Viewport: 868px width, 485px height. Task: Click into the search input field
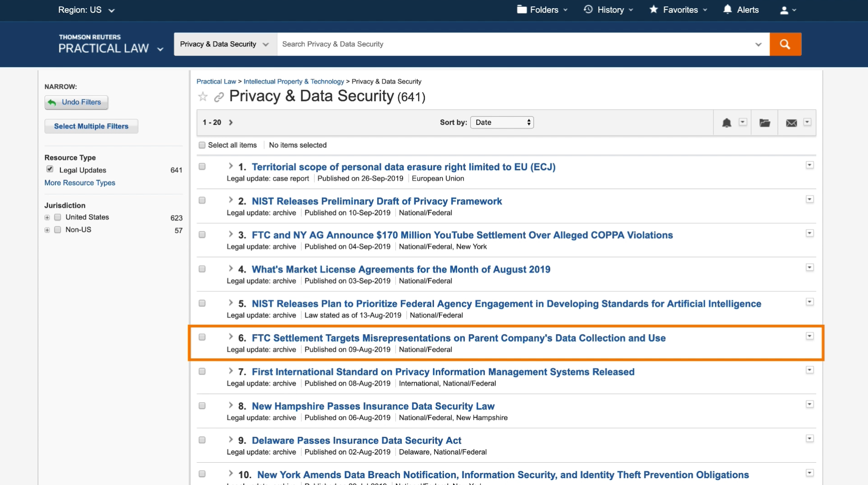(515, 44)
